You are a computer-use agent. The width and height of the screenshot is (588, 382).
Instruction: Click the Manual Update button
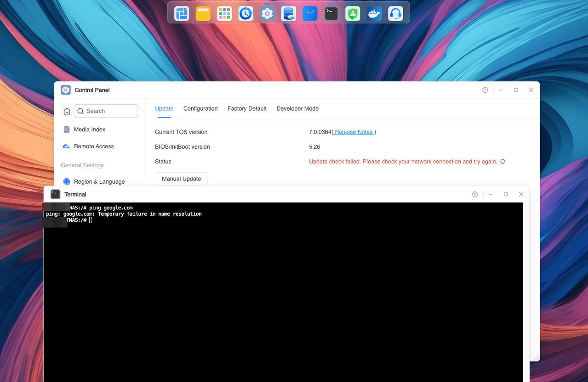[181, 179]
